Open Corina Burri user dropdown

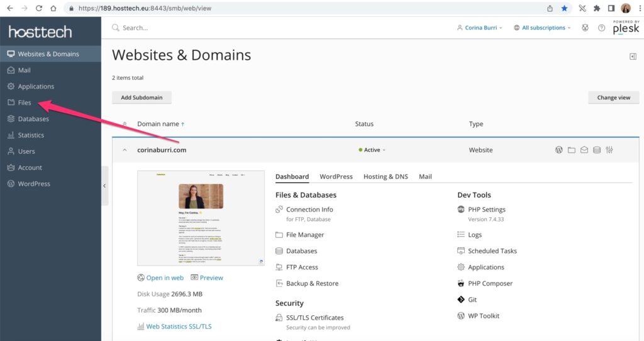tap(480, 28)
